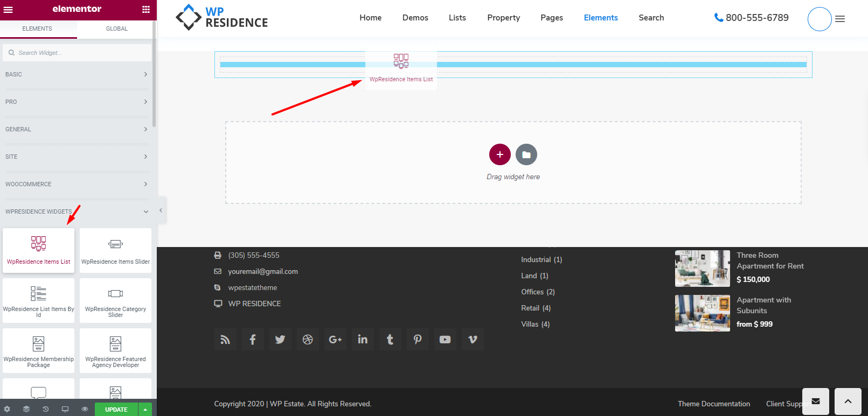Open the RSS feed social icon
The image size is (868, 416).
click(225, 340)
